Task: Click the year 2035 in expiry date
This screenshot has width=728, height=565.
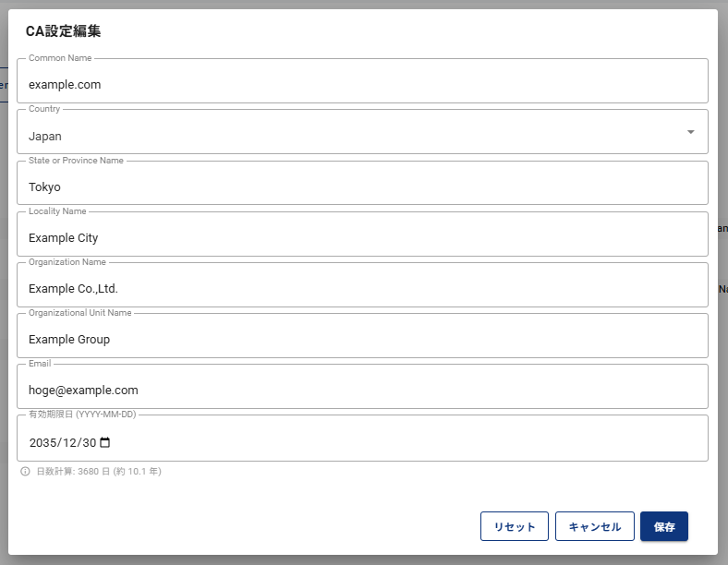Action: (43, 442)
